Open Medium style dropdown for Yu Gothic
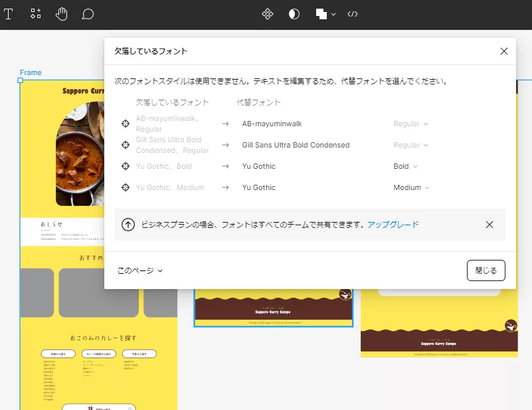Image resolution: width=532 pixels, height=410 pixels. coord(411,187)
